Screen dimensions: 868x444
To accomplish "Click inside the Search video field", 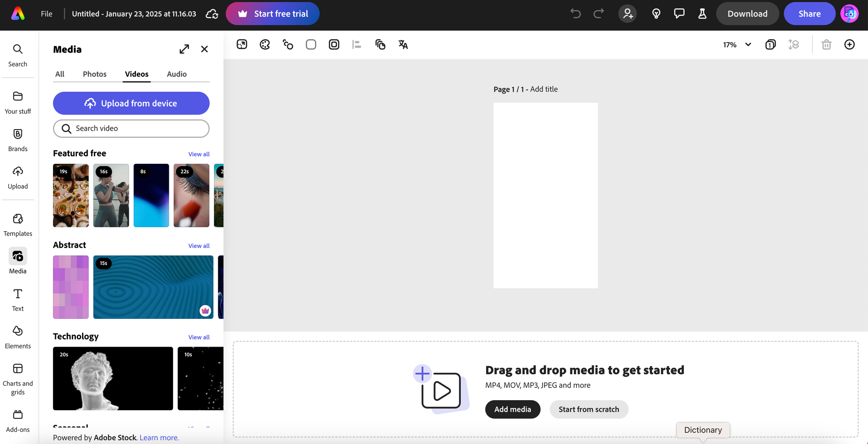I will [x=131, y=129].
